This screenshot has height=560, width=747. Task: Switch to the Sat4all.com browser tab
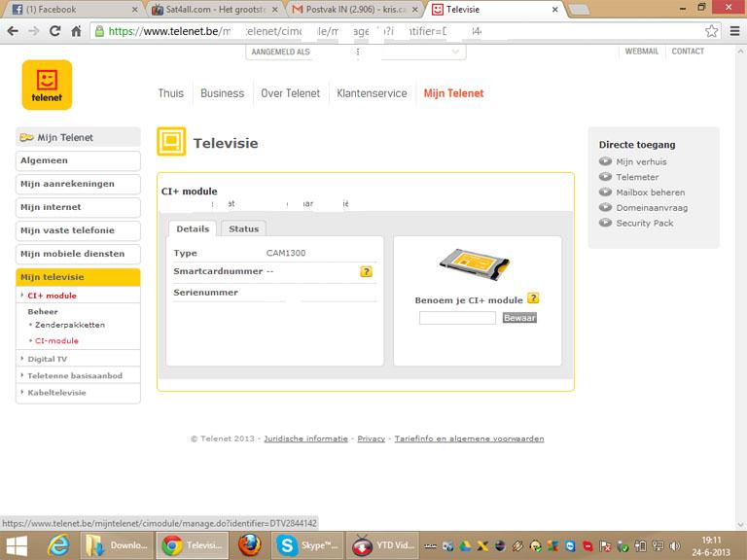[214, 10]
